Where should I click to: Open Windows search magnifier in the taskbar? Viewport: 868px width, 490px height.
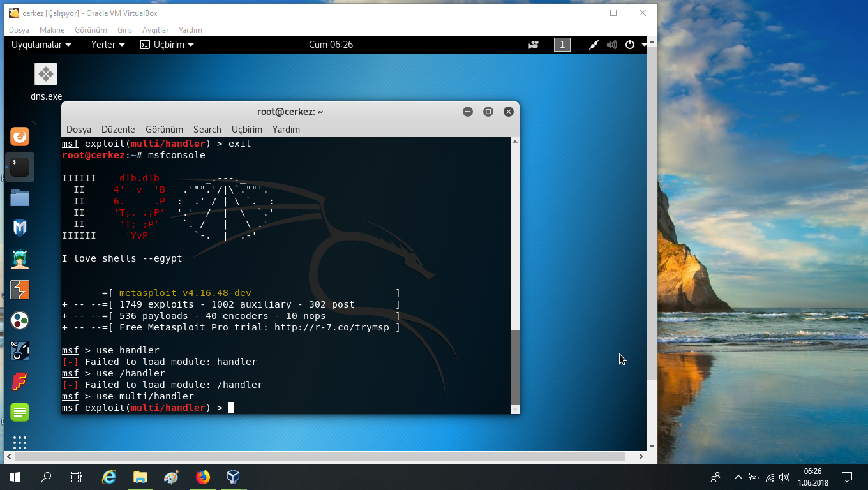tap(46, 477)
